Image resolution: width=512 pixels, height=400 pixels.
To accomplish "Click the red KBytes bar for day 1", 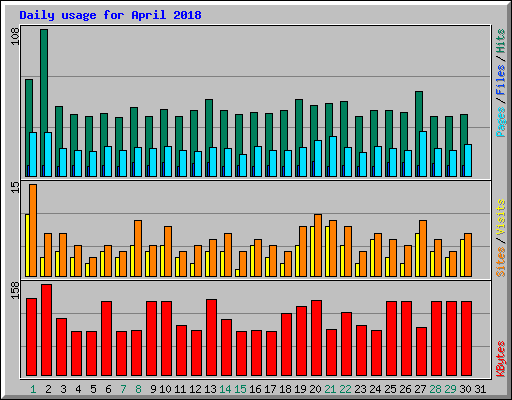I will click(32, 337).
